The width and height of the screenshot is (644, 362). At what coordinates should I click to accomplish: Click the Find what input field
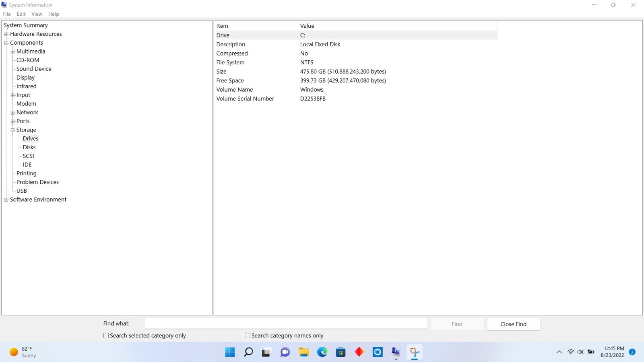(x=286, y=323)
